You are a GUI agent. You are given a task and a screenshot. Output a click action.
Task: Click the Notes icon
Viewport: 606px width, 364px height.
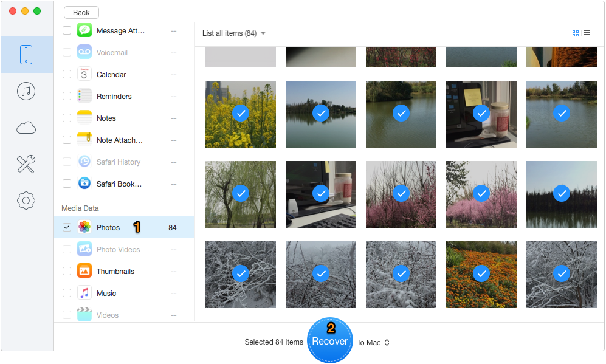pos(84,118)
